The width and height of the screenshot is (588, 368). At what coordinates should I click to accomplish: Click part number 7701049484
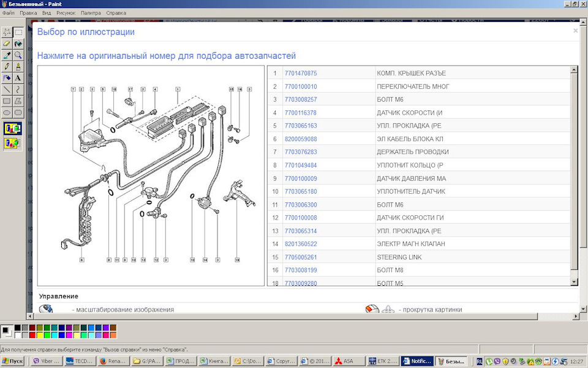[x=301, y=165]
